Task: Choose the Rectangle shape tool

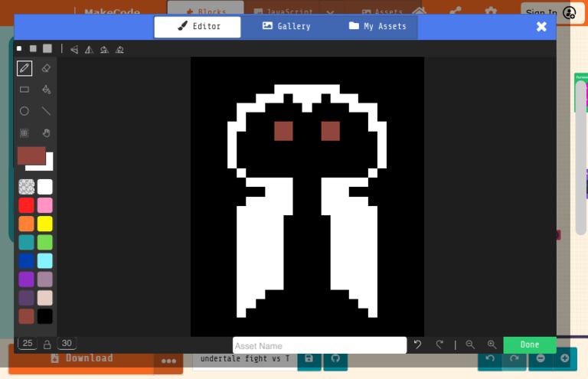Action: [x=24, y=90]
